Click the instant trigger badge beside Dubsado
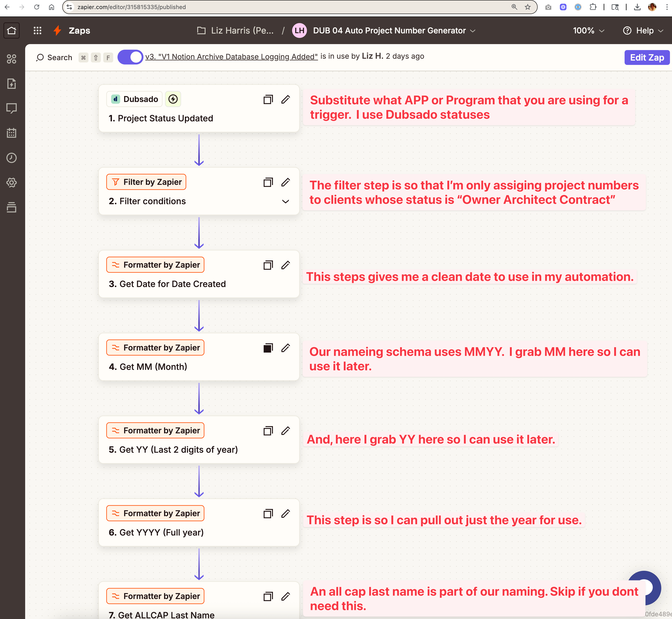Image resolution: width=672 pixels, height=619 pixels. click(173, 99)
